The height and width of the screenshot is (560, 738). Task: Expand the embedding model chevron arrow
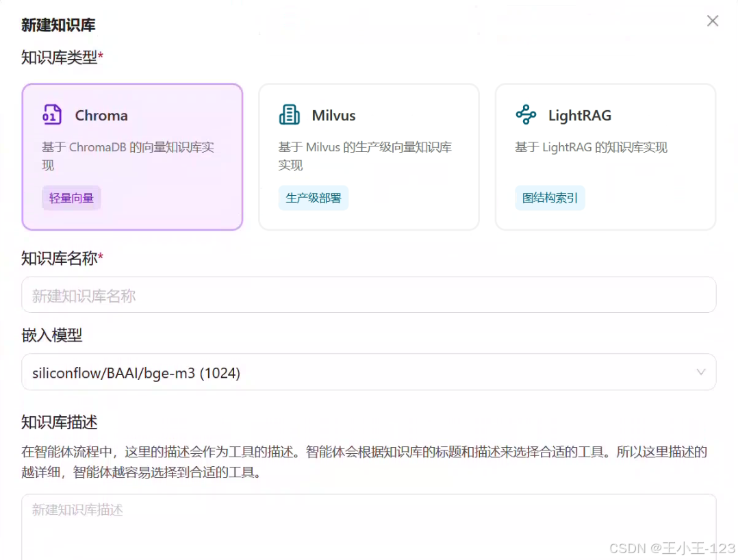coord(701,372)
